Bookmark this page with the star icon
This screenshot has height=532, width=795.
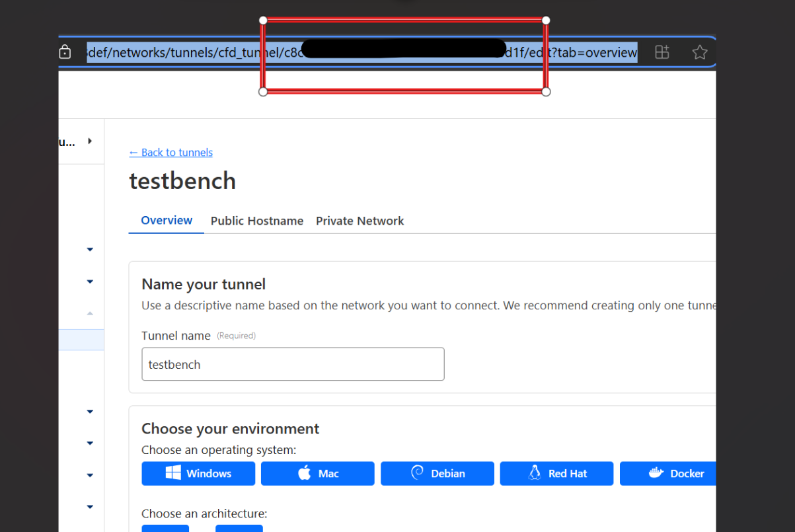click(700, 52)
